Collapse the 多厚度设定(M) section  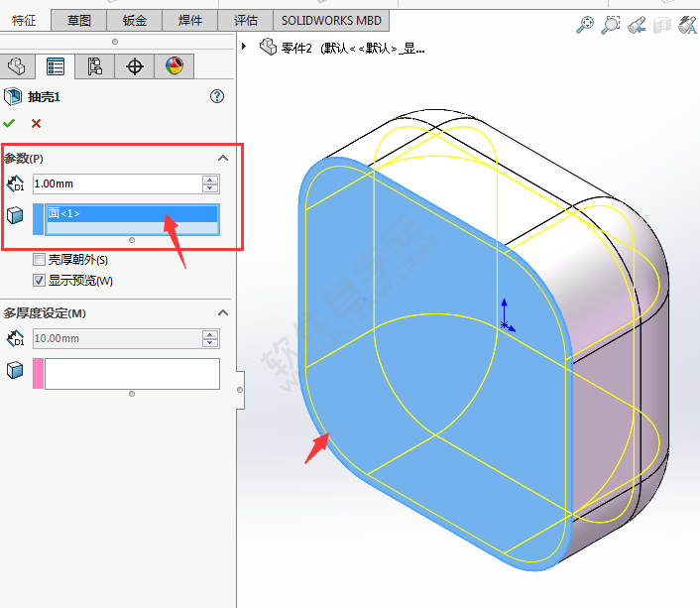(223, 312)
